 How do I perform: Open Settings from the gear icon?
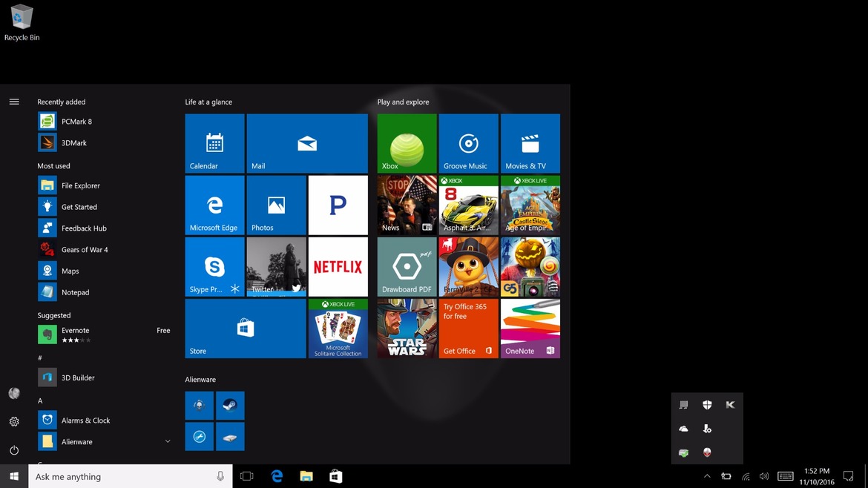tap(14, 421)
